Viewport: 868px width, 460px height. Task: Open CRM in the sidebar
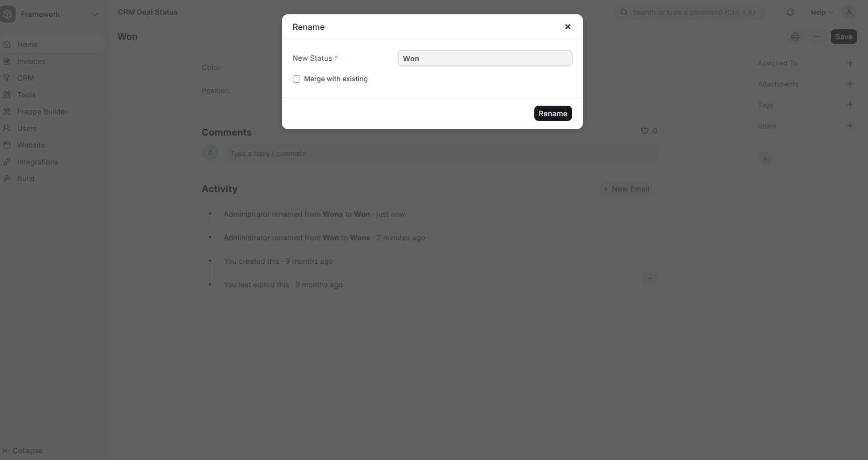[x=25, y=78]
